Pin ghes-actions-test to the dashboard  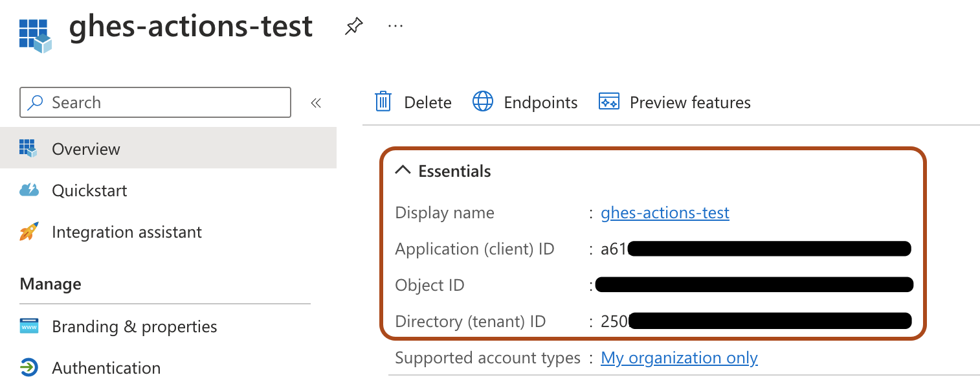click(353, 25)
